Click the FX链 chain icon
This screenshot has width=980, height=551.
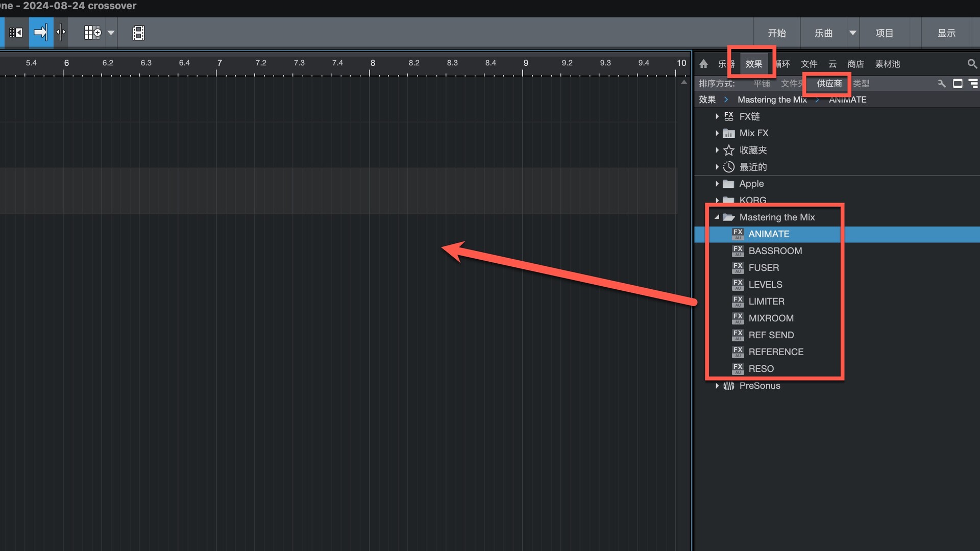[x=729, y=116]
